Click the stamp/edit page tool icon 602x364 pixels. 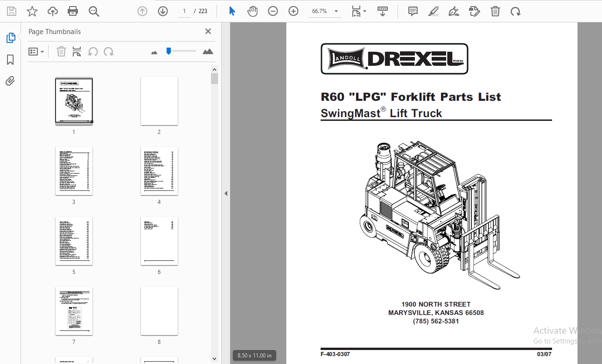(475, 11)
